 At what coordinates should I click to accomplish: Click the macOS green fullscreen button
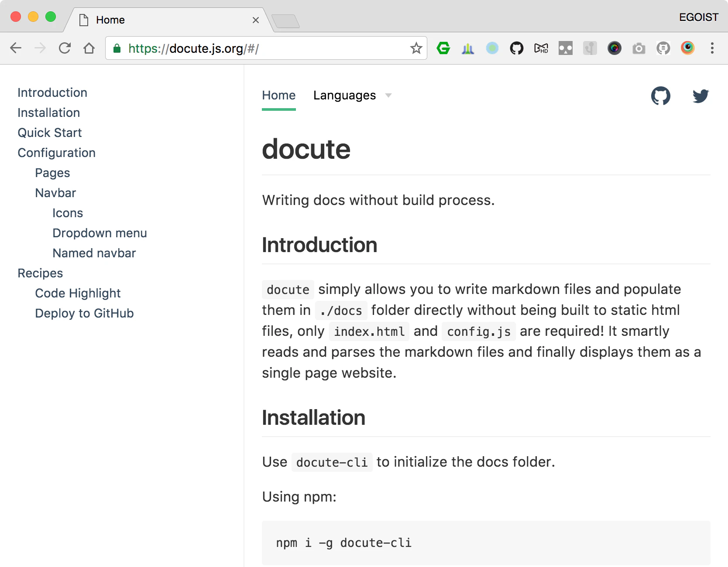[51, 17]
